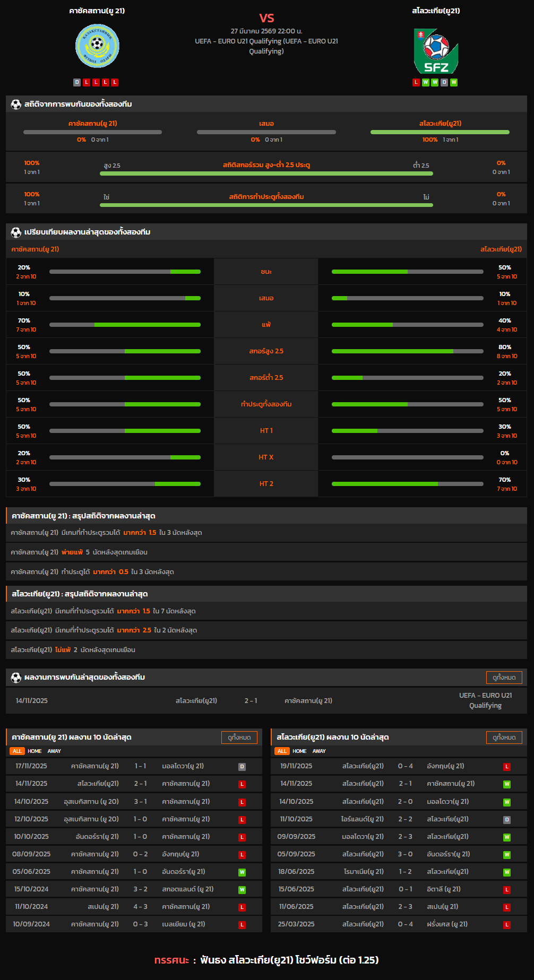Expand view-all for Slovakia last 10 matches
The image size is (534, 980).
504,738
